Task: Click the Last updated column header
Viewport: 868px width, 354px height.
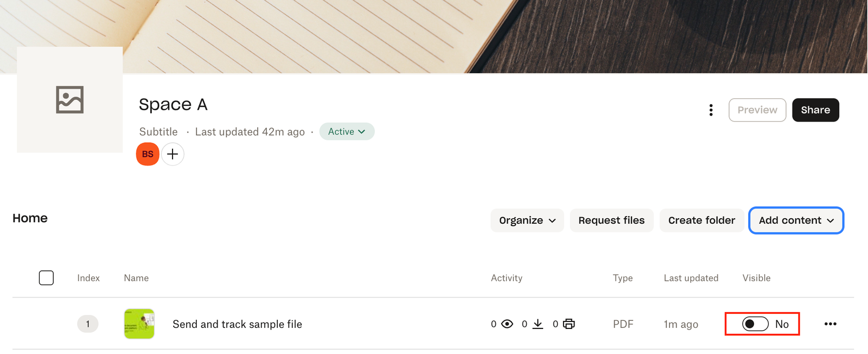Action: coord(691,278)
